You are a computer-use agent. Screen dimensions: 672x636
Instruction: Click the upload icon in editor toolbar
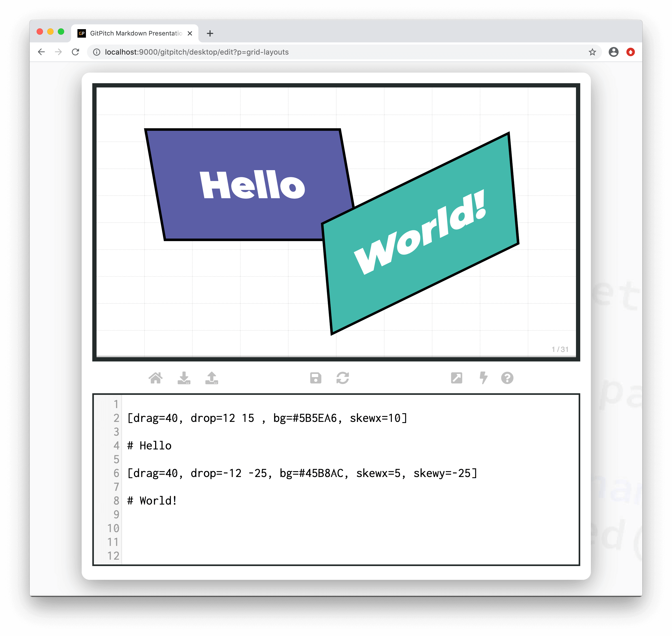[x=212, y=378]
